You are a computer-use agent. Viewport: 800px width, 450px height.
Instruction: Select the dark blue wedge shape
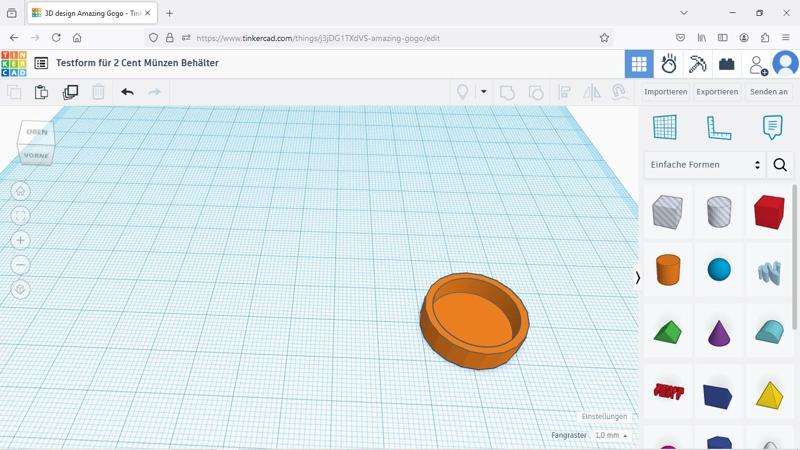coord(718,396)
